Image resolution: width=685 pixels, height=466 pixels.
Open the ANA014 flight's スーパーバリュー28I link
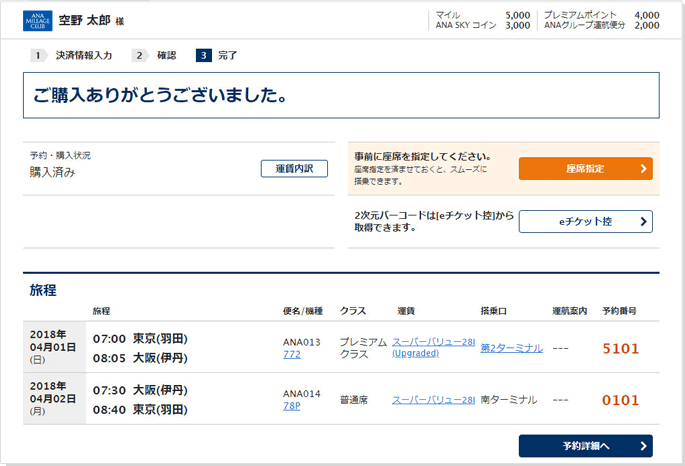click(433, 400)
